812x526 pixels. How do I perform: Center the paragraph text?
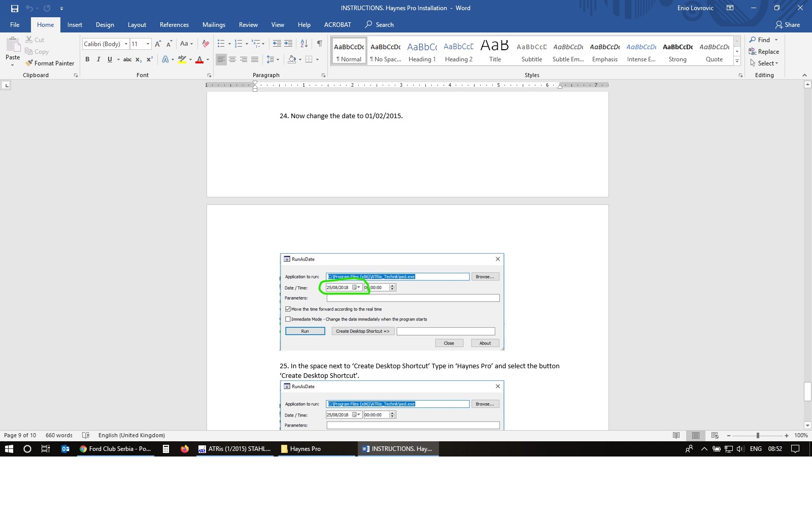coord(232,59)
